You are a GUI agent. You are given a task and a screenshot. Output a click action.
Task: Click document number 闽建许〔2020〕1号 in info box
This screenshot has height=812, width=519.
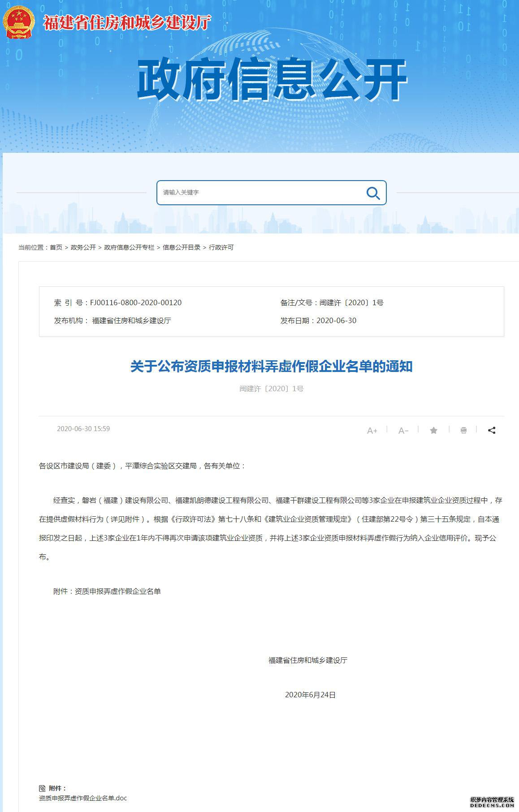click(x=351, y=303)
